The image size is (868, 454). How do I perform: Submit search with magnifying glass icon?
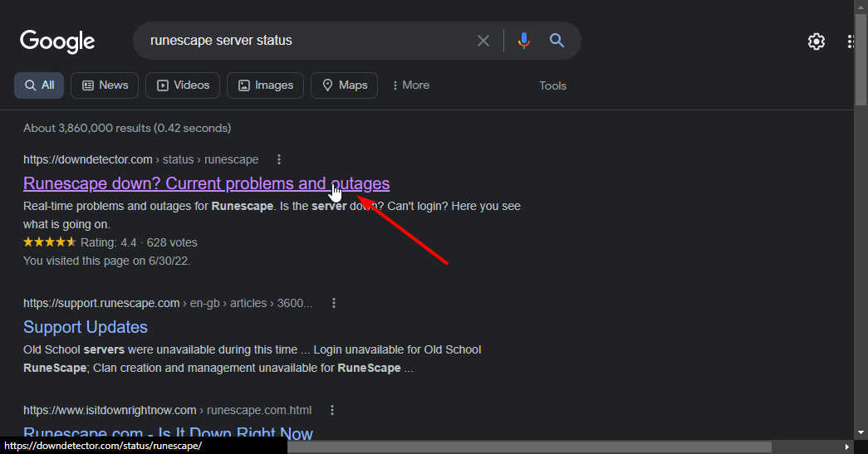[x=557, y=41]
